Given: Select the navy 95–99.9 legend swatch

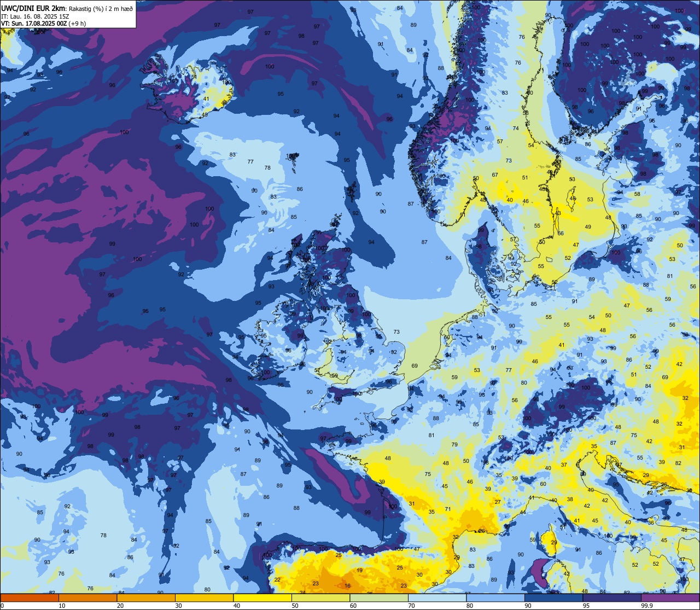Looking at the screenshot, I should (612, 597).
